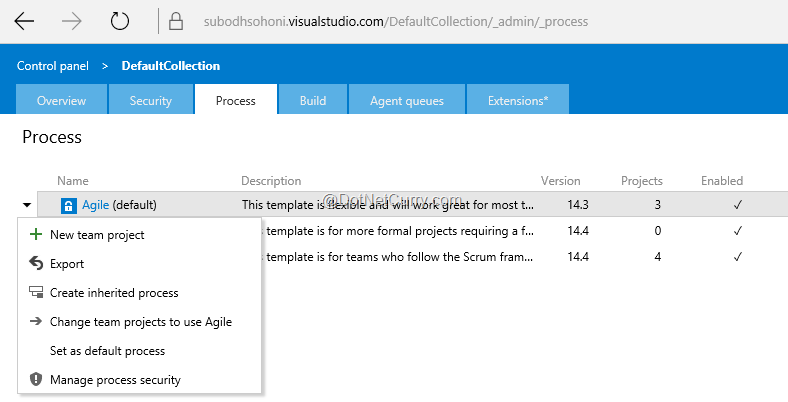
Task: Open the Agile process link
Action: point(95,205)
